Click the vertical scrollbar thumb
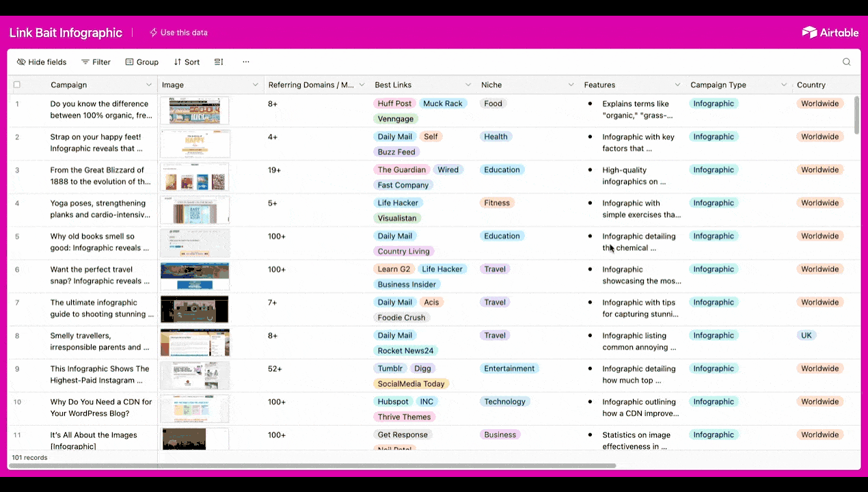The width and height of the screenshot is (868, 492). coord(857,115)
